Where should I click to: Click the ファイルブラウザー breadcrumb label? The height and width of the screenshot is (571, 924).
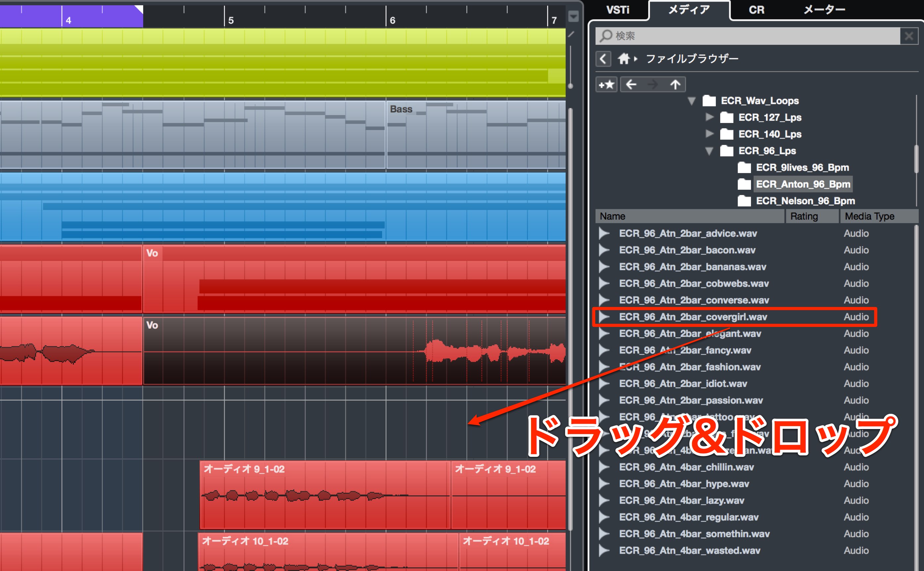692,59
